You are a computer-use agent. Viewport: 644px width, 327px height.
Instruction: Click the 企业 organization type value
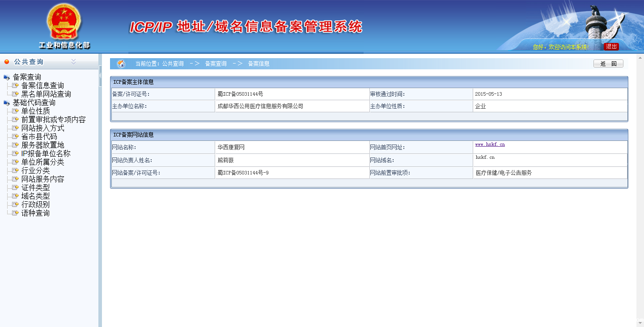click(480, 106)
